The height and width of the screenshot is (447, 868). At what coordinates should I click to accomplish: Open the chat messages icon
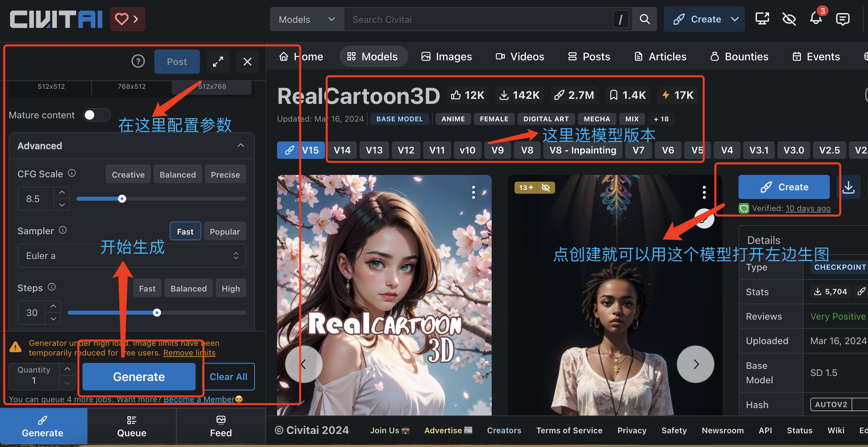click(843, 19)
